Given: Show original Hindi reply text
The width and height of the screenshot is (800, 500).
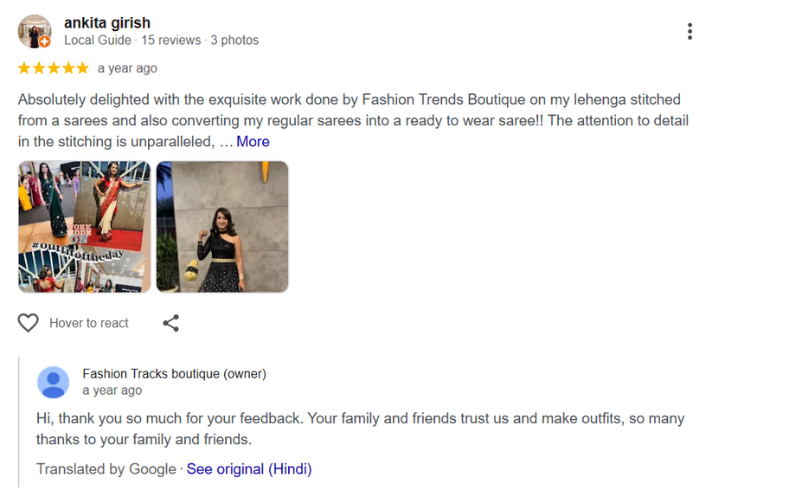Looking at the screenshot, I should pyautogui.click(x=249, y=469).
